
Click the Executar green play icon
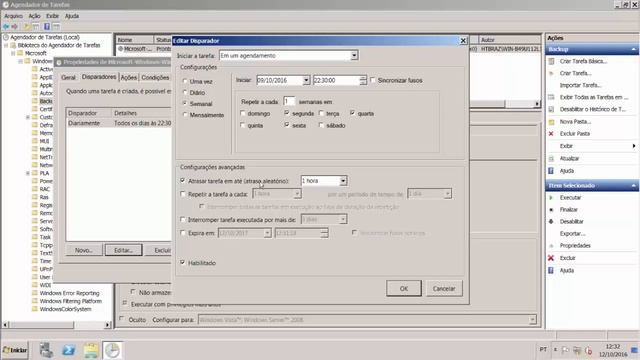click(x=551, y=198)
